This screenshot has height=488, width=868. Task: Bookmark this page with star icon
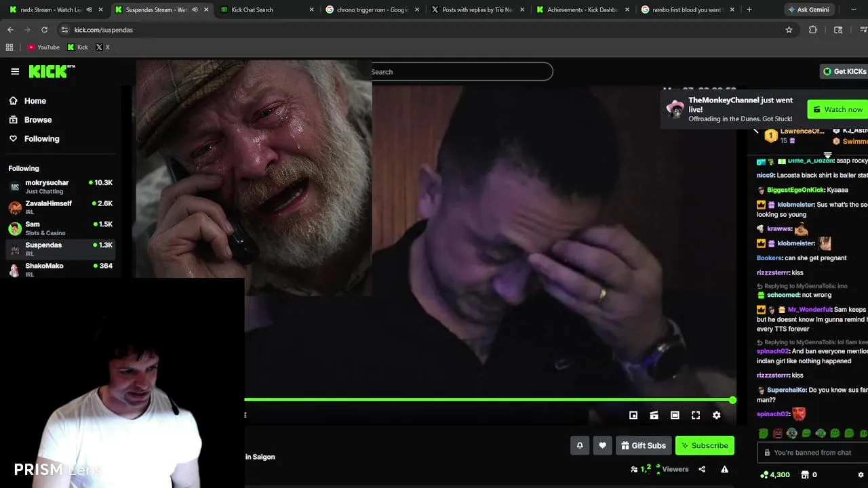pyautogui.click(x=789, y=30)
